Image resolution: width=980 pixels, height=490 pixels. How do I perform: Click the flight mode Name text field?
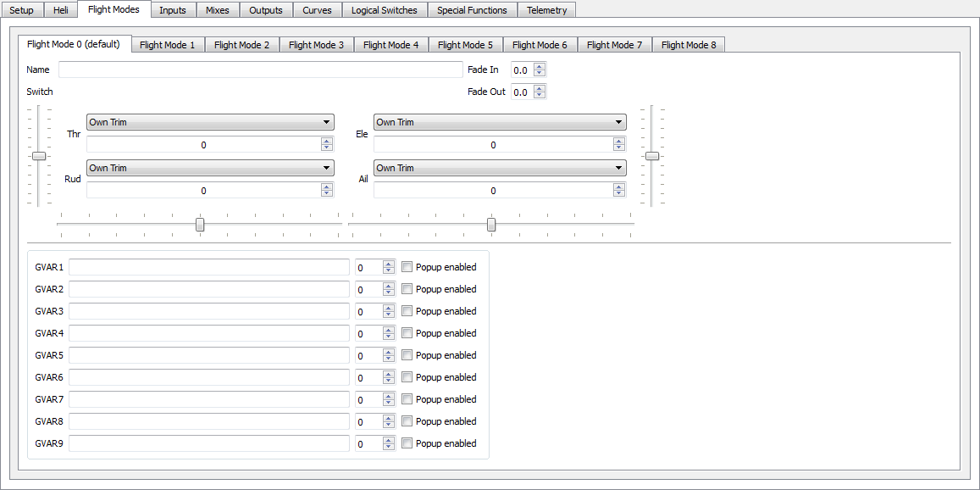coord(261,70)
